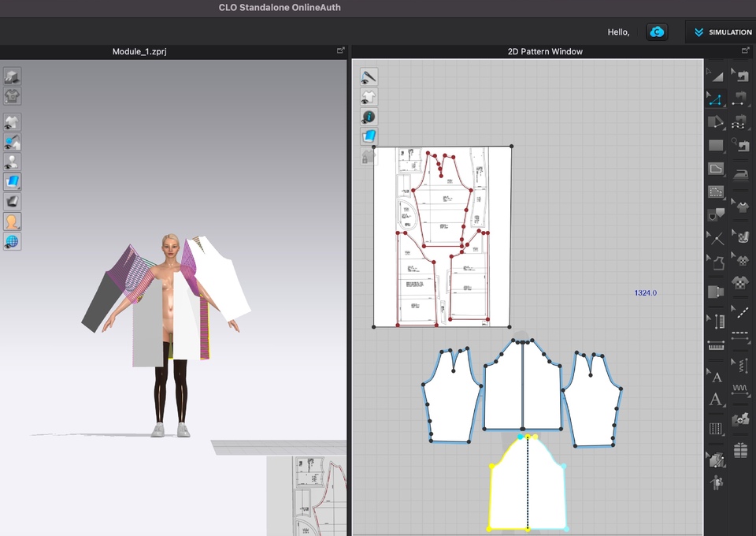Activate the Steam iron tool
This screenshot has height=536, width=756.
coord(740,176)
